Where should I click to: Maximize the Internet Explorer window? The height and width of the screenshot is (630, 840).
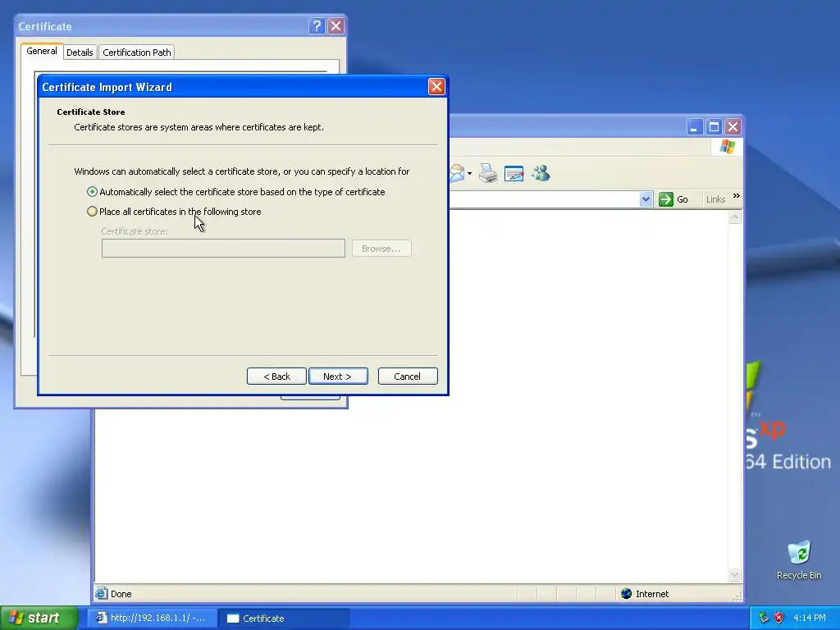tap(714, 127)
